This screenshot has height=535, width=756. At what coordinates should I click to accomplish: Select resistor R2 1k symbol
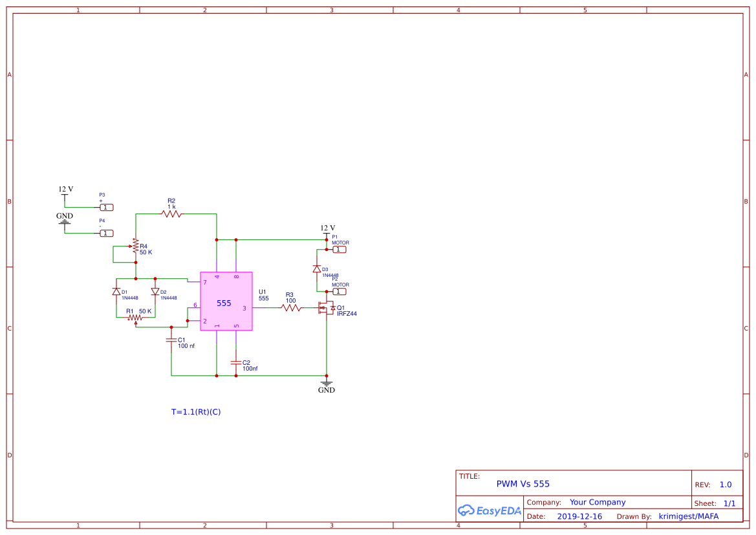point(171,213)
